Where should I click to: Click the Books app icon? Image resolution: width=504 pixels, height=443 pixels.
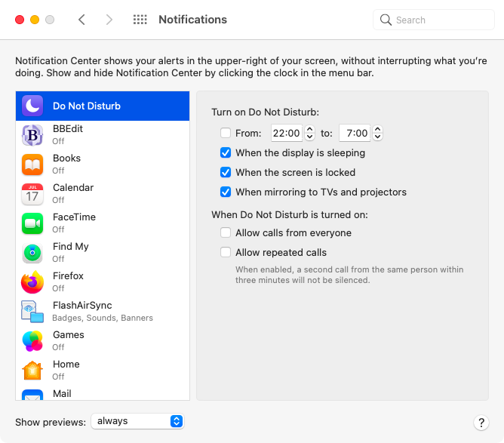click(x=32, y=165)
